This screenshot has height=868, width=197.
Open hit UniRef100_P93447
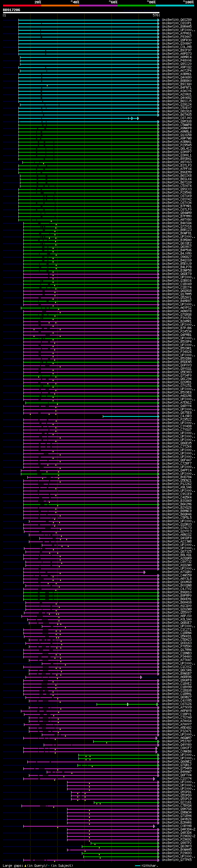(177, 37)
